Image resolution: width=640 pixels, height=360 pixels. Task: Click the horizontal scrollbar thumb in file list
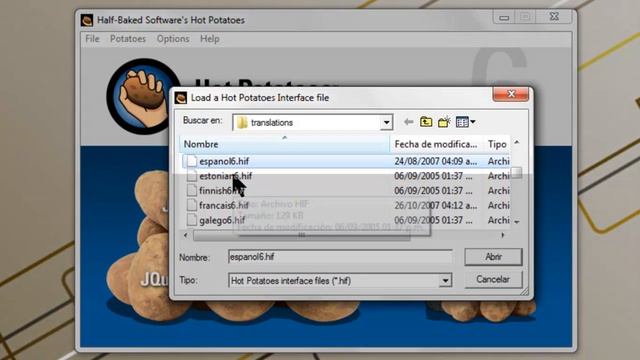pyautogui.click(x=302, y=235)
